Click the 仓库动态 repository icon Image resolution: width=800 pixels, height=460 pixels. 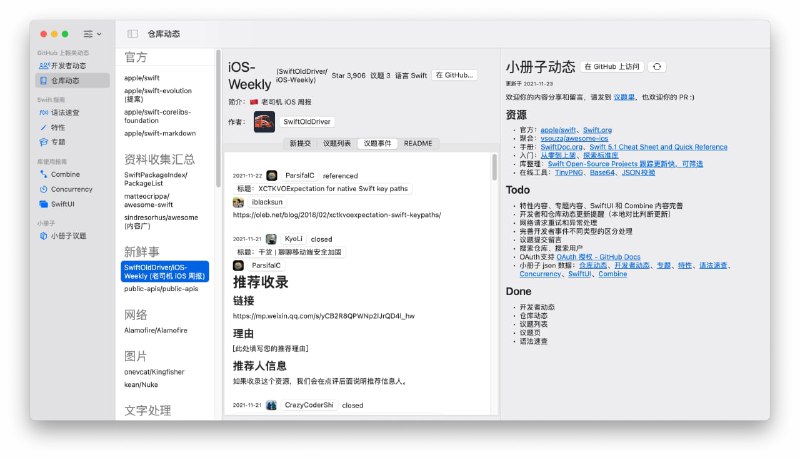[x=43, y=81]
